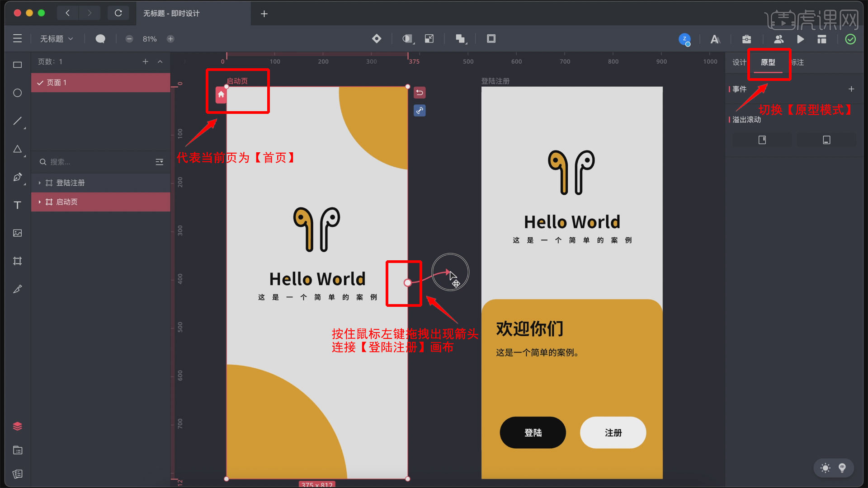Go forward with the browser forward arrow
The image size is (868, 488).
tap(90, 13)
